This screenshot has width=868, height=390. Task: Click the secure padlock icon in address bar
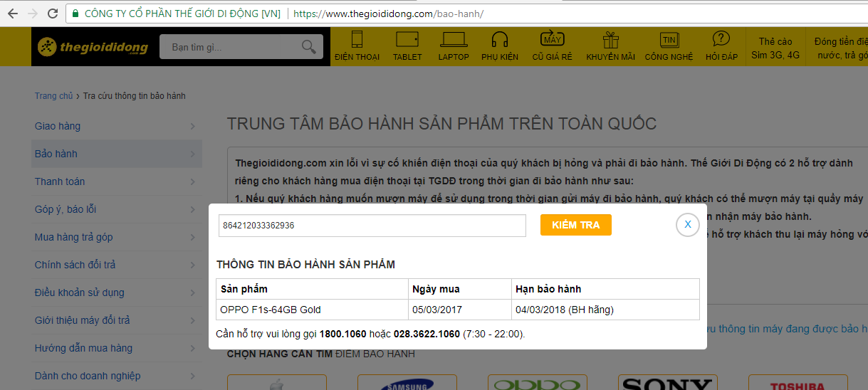pyautogui.click(x=75, y=14)
